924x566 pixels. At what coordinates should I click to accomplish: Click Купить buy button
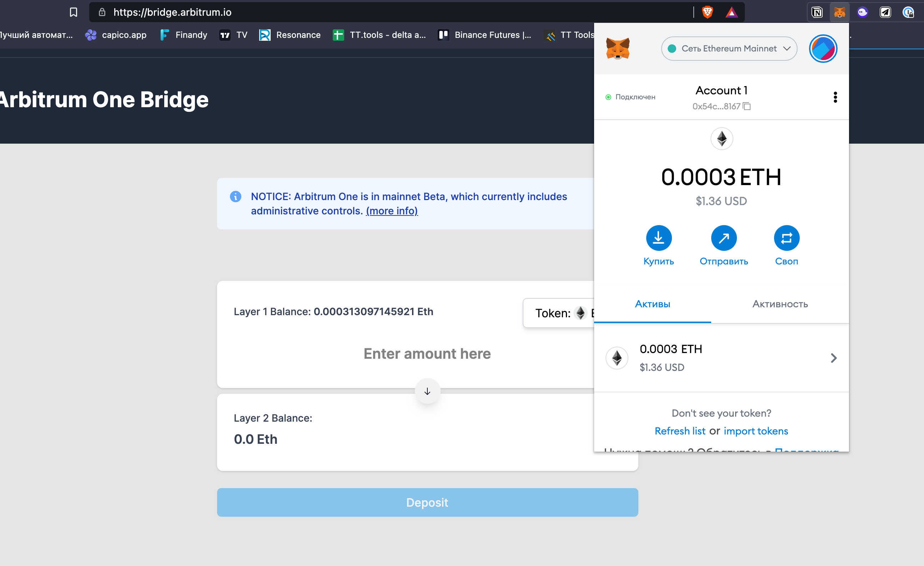(658, 246)
